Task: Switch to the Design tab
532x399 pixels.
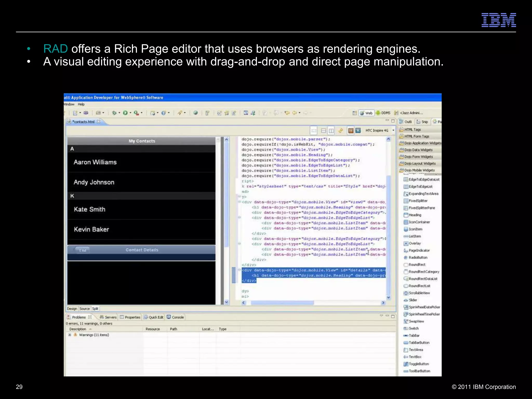Action: pos(72,309)
